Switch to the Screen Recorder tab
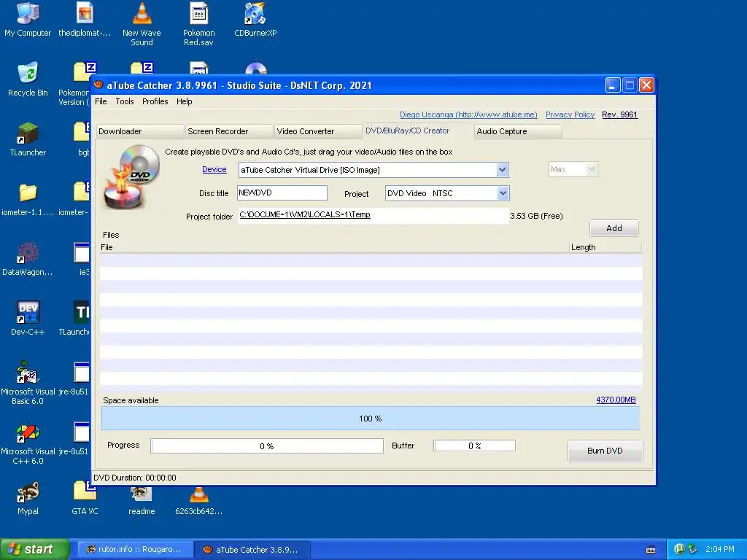Image resolution: width=747 pixels, height=560 pixels. point(229,131)
